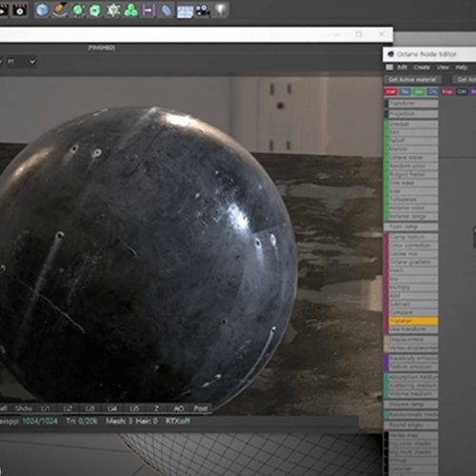Open the PT kernel dropdown
The image size is (476, 476).
pos(21,62)
